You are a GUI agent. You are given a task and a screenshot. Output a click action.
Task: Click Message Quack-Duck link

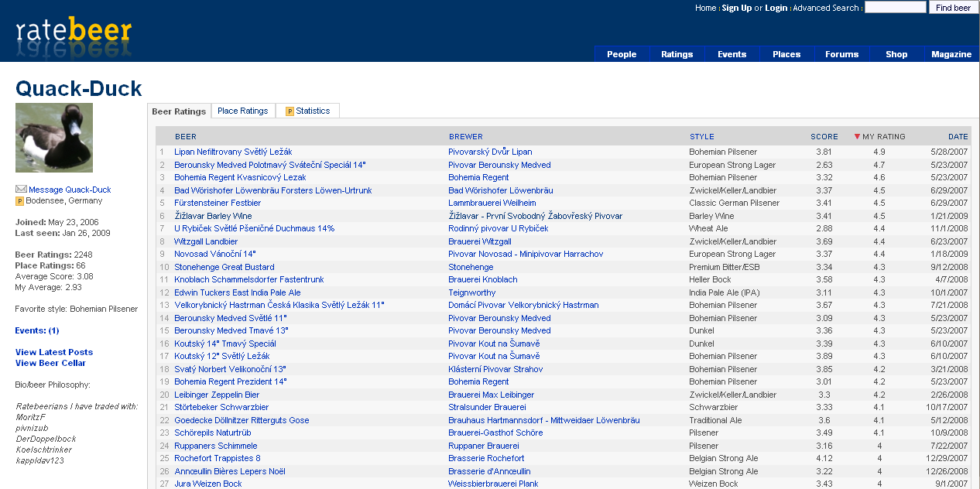(70, 190)
